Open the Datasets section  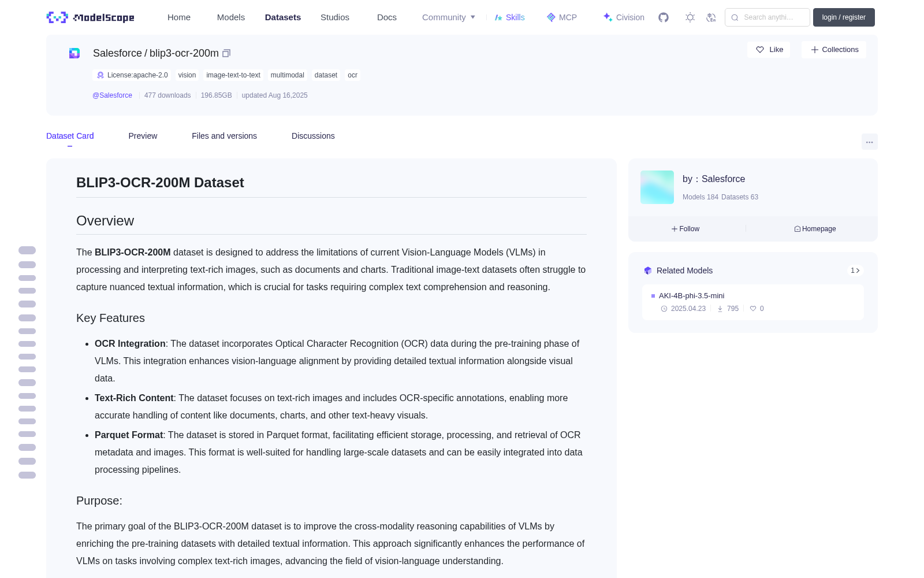[283, 17]
